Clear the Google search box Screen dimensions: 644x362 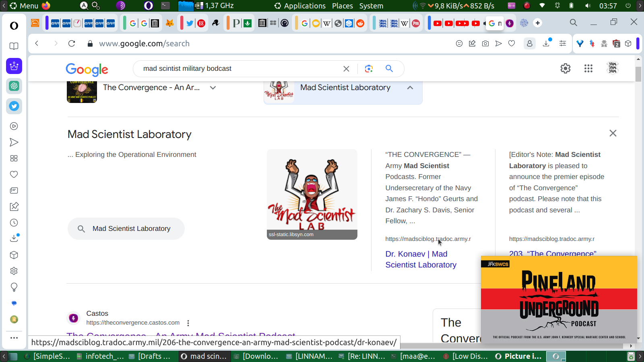coord(346,69)
